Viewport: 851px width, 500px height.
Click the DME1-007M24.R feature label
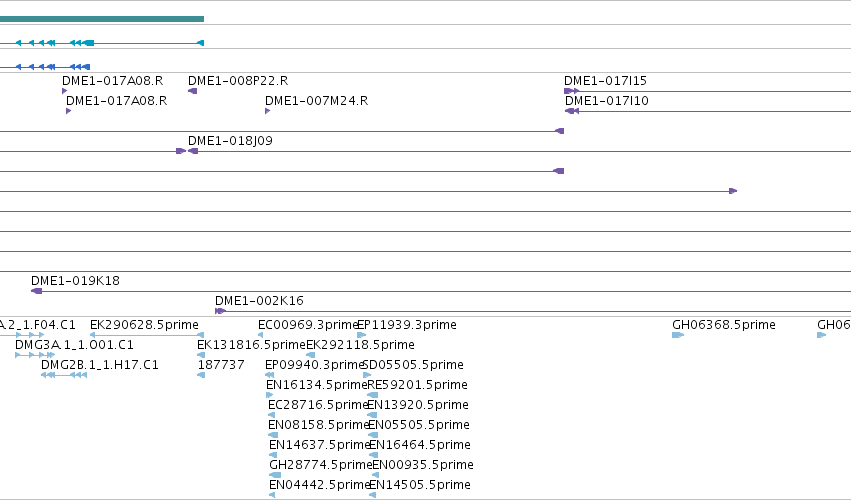click(316, 101)
